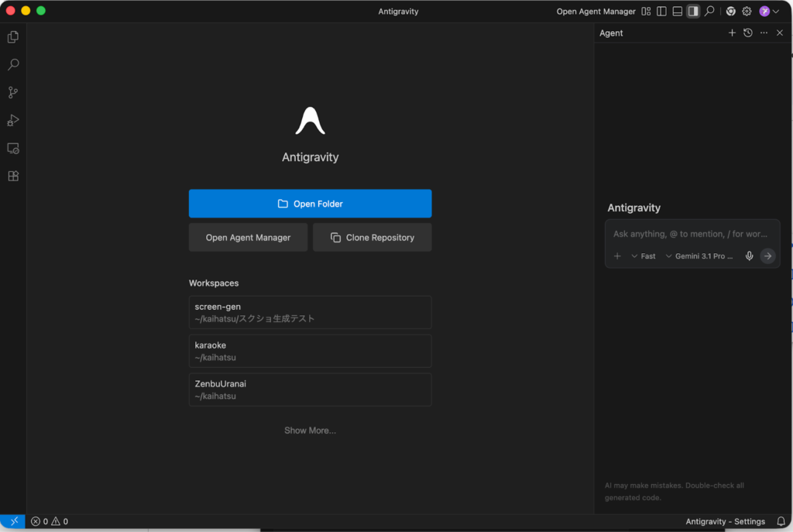Click the blue Open Folder button
Image resolution: width=793 pixels, height=532 pixels.
pyautogui.click(x=310, y=204)
